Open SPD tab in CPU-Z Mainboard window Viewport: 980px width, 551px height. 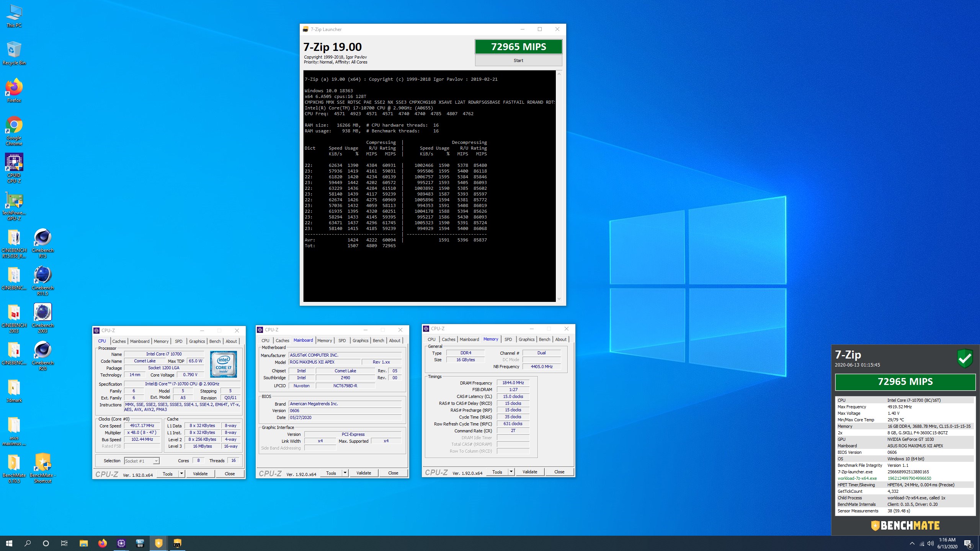pyautogui.click(x=342, y=341)
